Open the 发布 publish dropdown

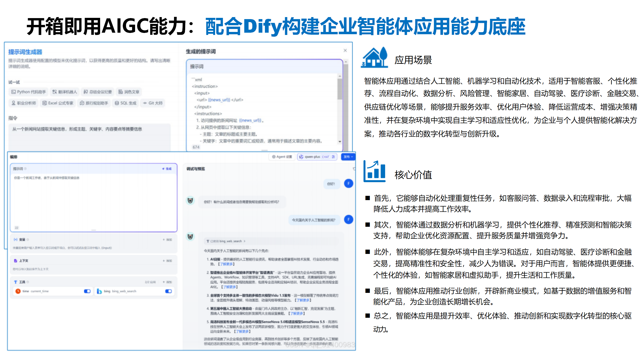pos(348,157)
